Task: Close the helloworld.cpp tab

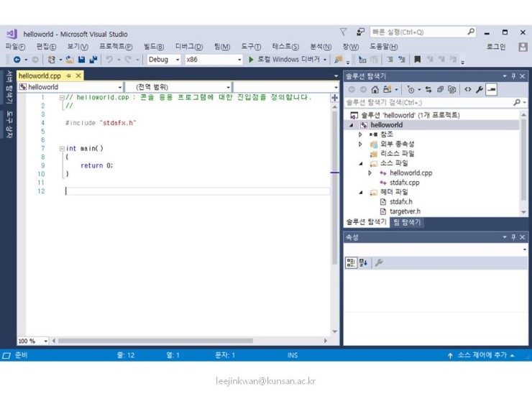Action: point(78,75)
